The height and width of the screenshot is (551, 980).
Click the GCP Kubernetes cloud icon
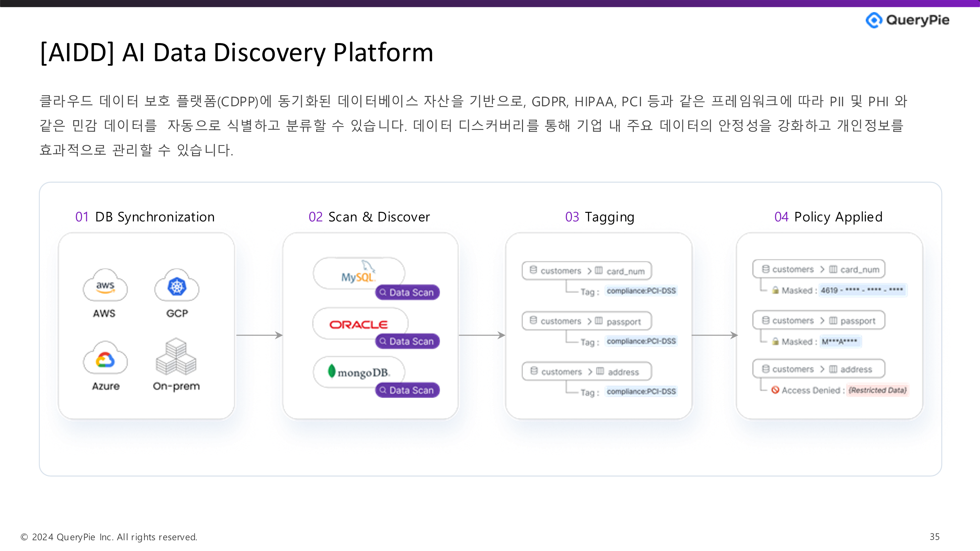click(x=176, y=285)
